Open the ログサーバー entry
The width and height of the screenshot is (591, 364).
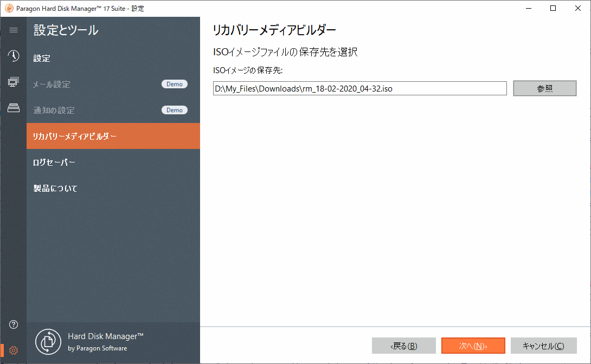pyautogui.click(x=53, y=162)
